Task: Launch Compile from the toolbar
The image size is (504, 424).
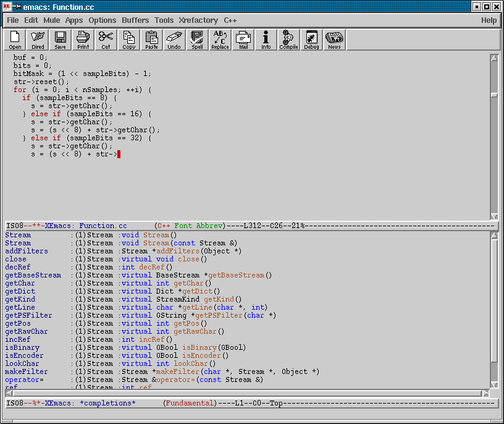Action: point(288,40)
